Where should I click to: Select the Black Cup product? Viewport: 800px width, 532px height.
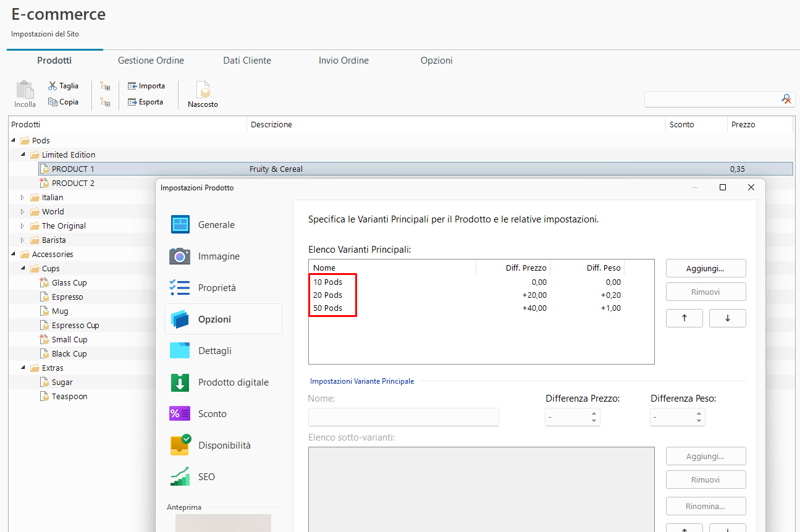click(x=69, y=353)
